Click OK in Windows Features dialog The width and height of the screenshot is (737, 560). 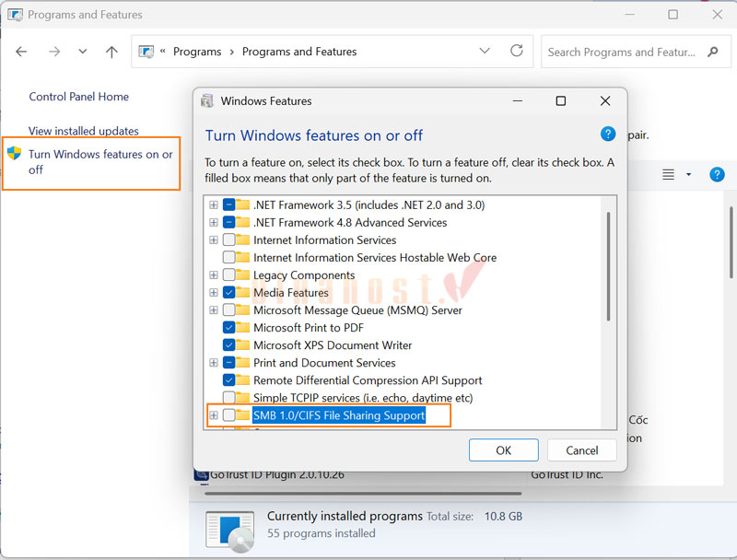503,450
